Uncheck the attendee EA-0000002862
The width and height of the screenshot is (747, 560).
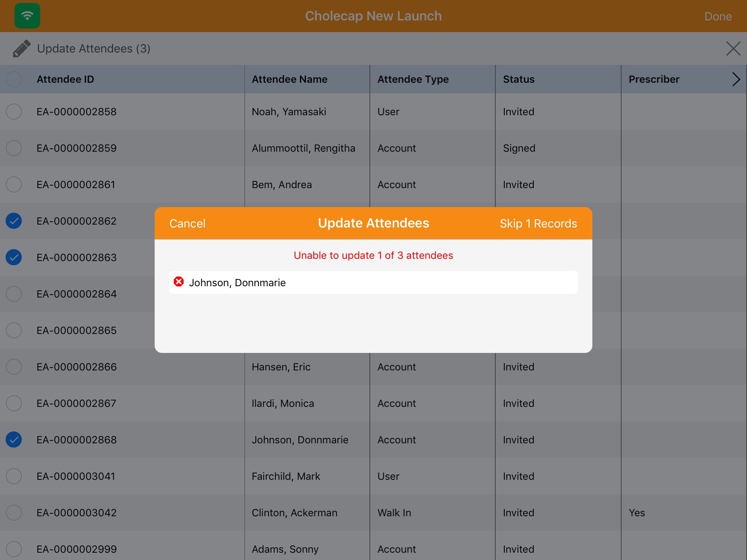14,221
